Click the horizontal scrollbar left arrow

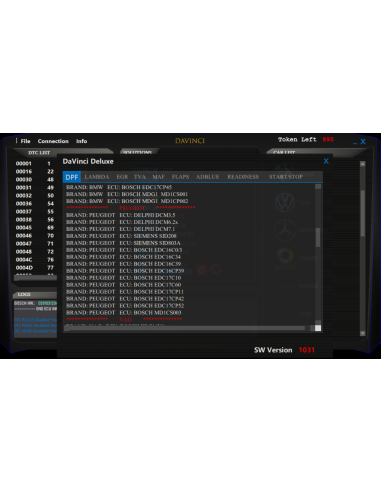click(x=66, y=328)
